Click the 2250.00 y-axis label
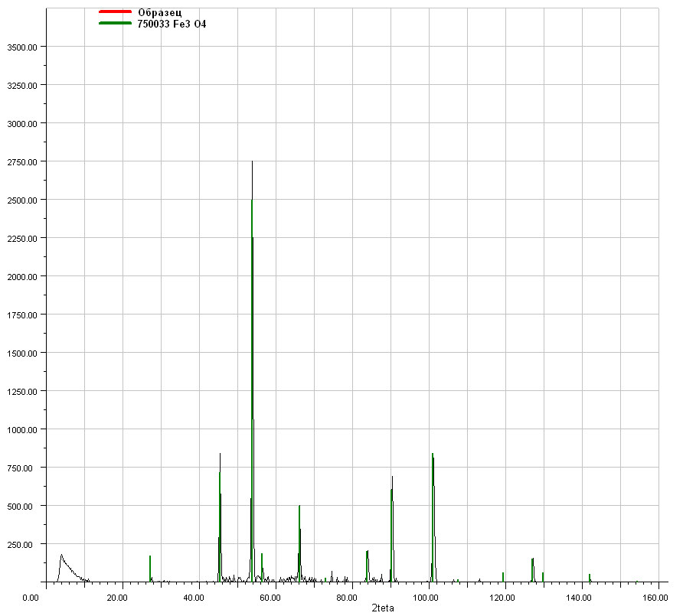Viewport: 683px width, 616px height. [x=22, y=239]
